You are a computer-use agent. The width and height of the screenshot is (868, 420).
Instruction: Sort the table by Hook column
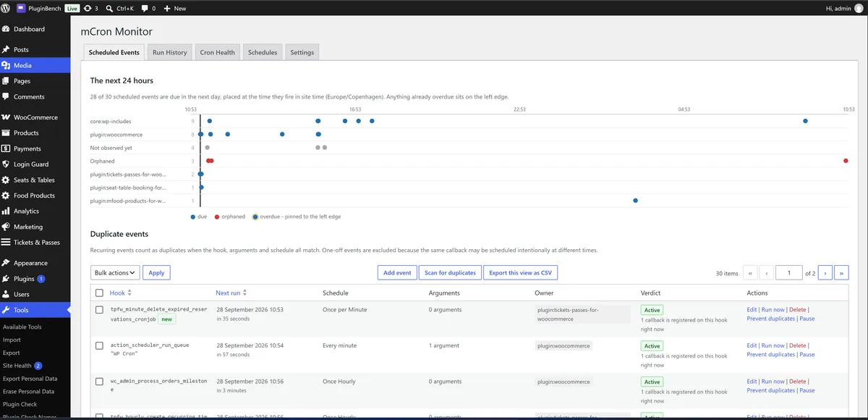(121, 293)
